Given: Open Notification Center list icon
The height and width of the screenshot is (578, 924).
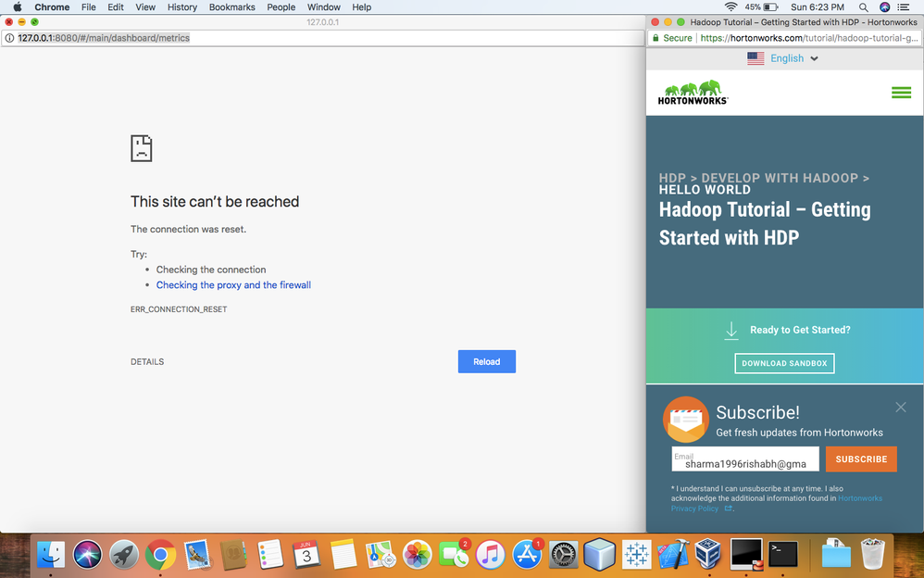Looking at the screenshot, I should point(903,7).
